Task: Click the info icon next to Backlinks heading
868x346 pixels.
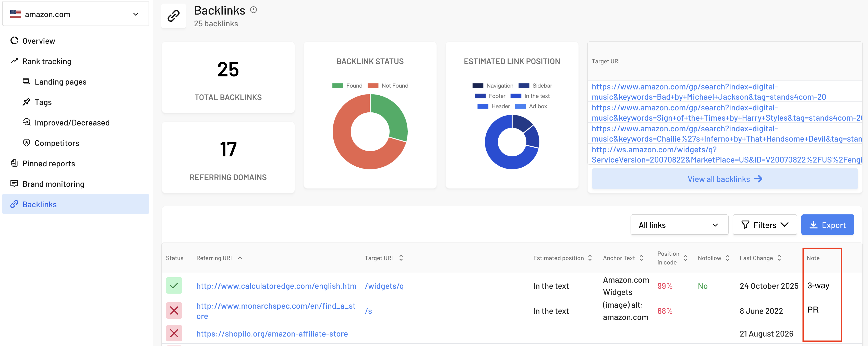Action: click(x=254, y=10)
